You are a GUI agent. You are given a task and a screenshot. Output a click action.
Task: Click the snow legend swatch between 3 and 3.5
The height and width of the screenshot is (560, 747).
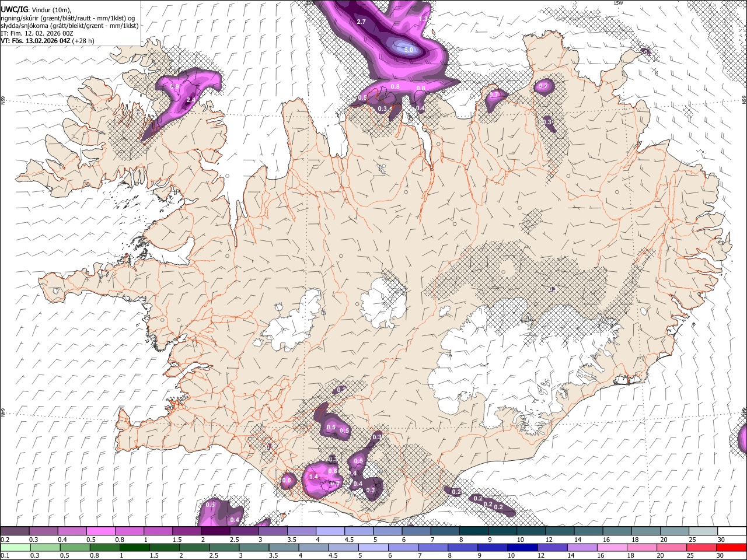[273, 531]
